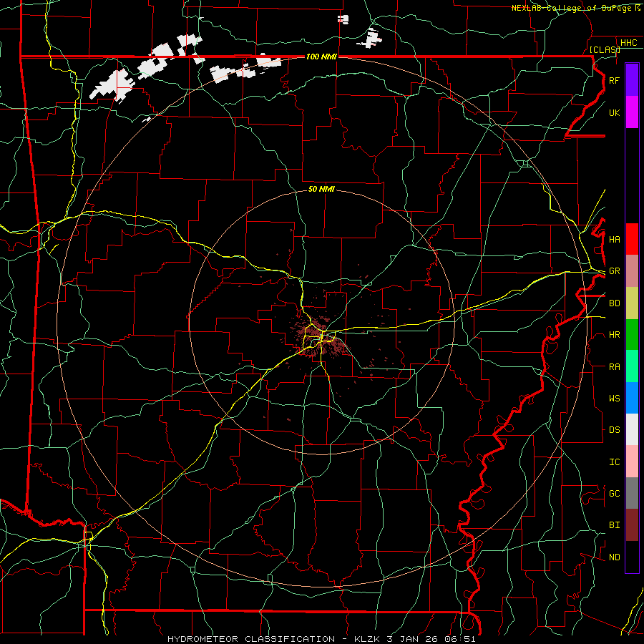
Task: Click the '[CLAS]' units label
Action: coord(605,49)
